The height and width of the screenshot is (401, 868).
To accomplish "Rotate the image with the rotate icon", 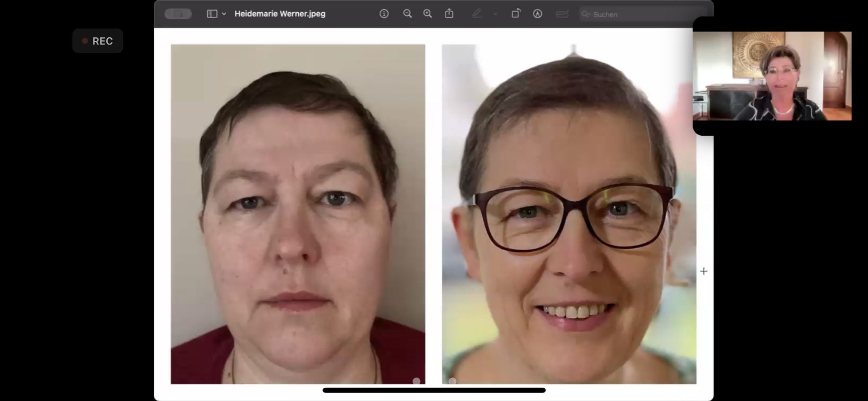I will click(x=516, y=14).
